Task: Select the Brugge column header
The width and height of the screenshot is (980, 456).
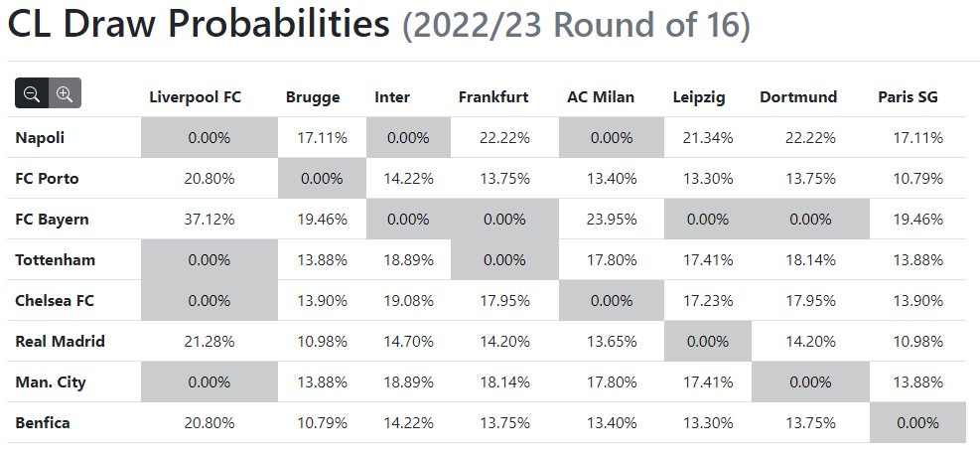Action: pos(313,97)
